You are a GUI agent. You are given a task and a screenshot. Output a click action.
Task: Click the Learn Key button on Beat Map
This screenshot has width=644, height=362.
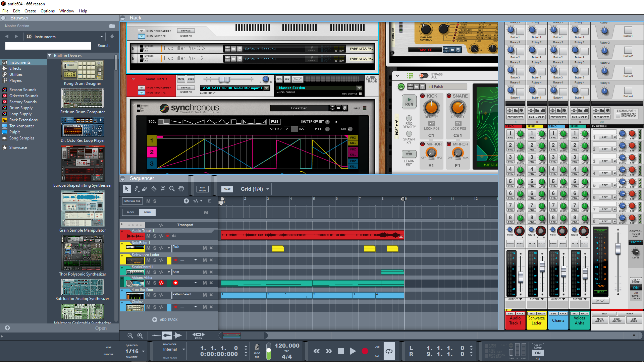coord(409,154)
